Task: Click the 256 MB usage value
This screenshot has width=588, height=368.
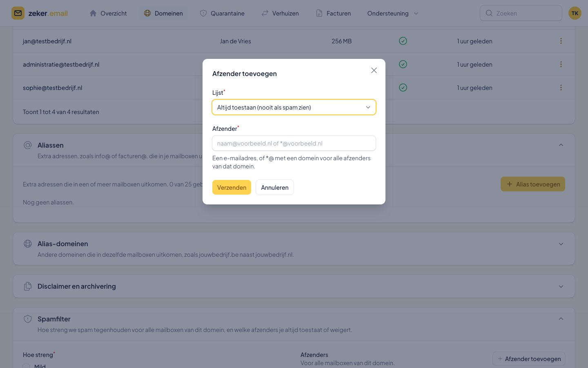Action: [x=341, y=41]
